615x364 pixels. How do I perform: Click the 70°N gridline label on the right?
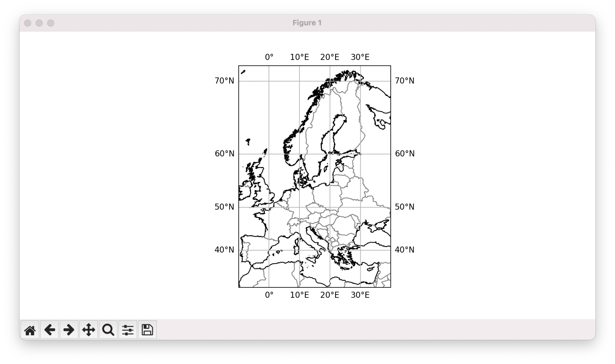[x=404, y=80]
